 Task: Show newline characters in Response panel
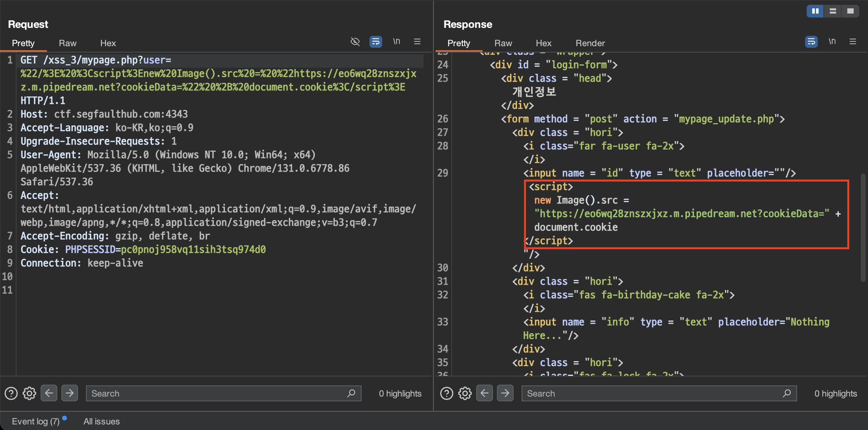832,42
